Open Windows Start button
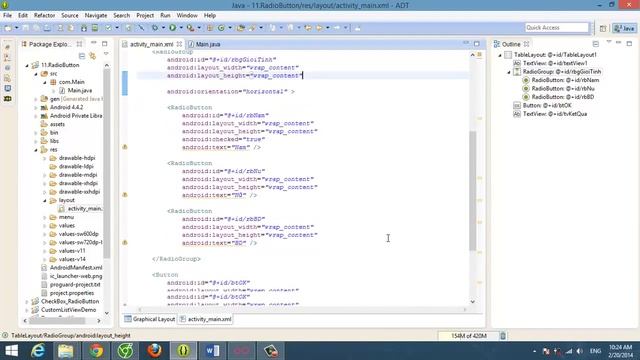640x360 pixels. click(11, 351)
